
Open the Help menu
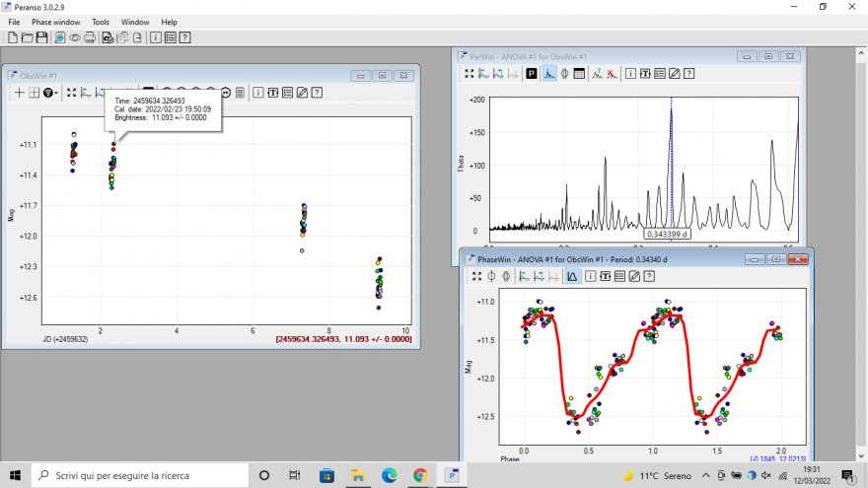[x=169, y=22]
